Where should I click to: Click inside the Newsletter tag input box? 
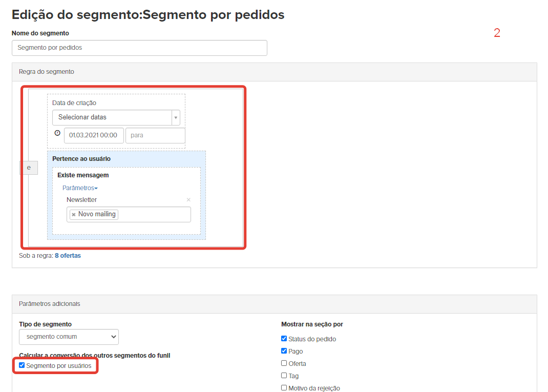point(154,215)
